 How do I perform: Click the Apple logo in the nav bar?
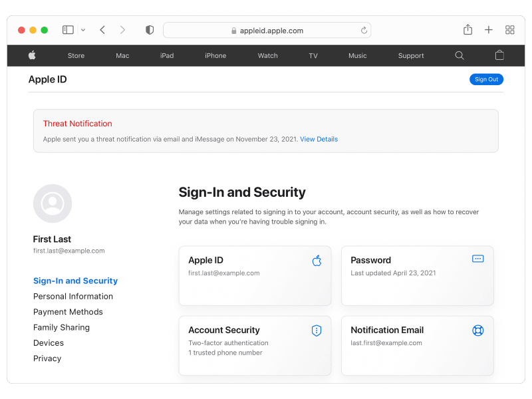32,55
